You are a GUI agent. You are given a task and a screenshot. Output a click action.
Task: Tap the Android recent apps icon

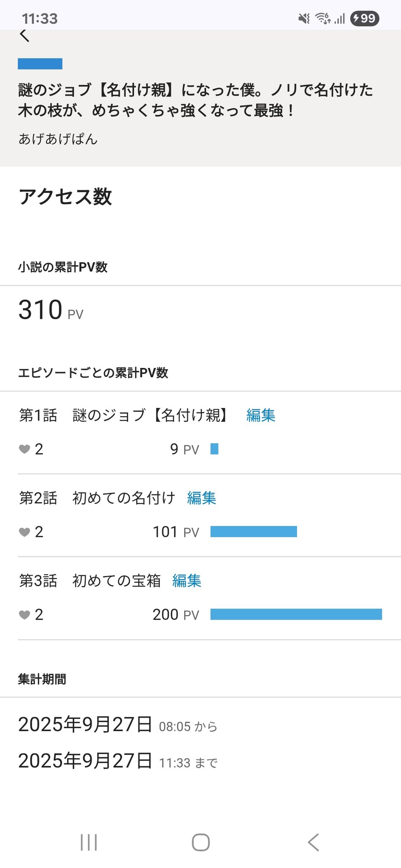coord(89,842)
